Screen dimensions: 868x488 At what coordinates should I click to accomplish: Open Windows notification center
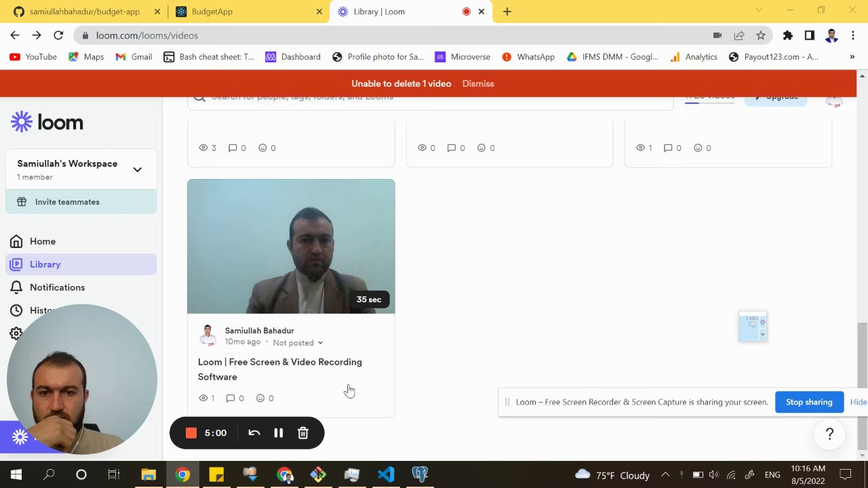[x=846, y=474]
